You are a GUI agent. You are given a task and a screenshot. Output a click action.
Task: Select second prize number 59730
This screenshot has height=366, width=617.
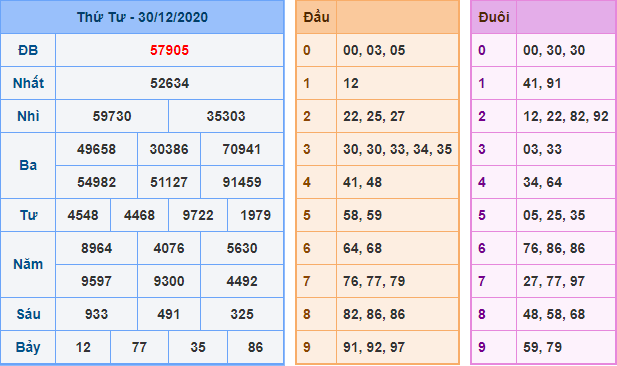[112, 116]
